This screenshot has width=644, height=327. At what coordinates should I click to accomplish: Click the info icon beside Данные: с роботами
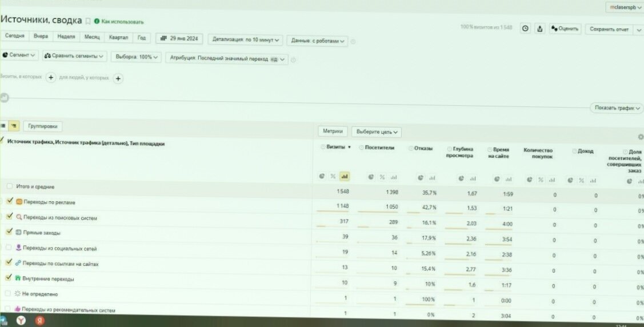pyautogui.click(x=353, y=41)
